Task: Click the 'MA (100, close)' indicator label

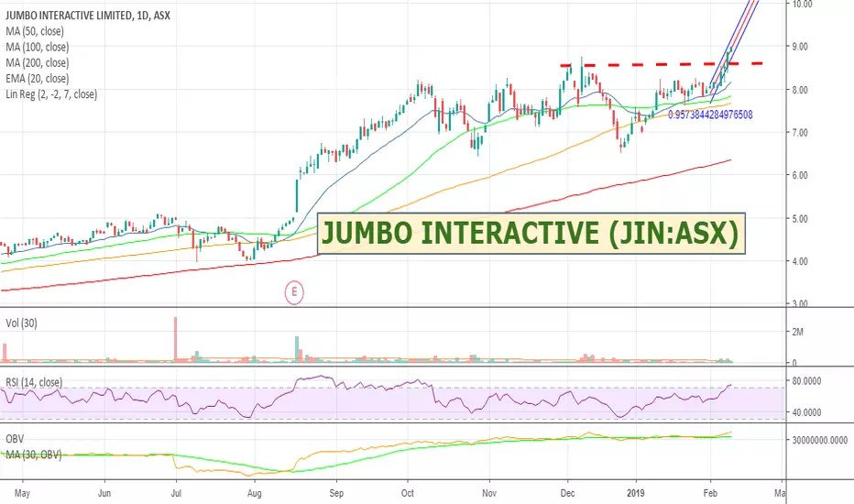Action: [x=37, y=47]
